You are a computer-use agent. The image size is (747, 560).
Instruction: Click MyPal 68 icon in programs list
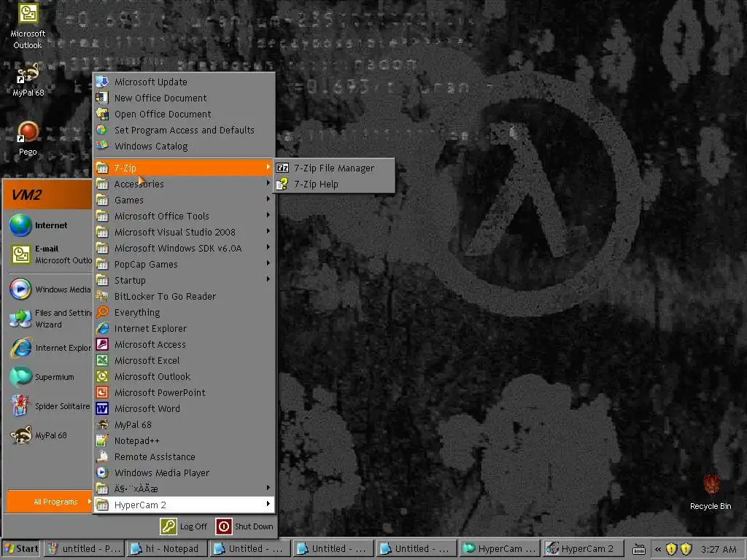pos(102,425)
